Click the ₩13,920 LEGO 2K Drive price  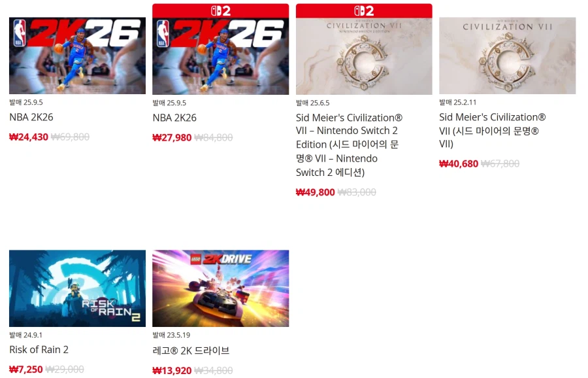point(172,371)
